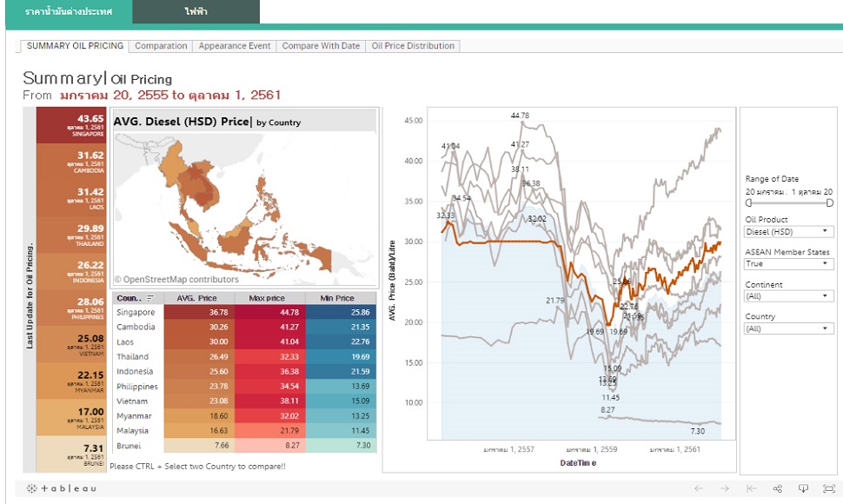Expand the Country filter dropdown
843x504 pixels.
788,328
